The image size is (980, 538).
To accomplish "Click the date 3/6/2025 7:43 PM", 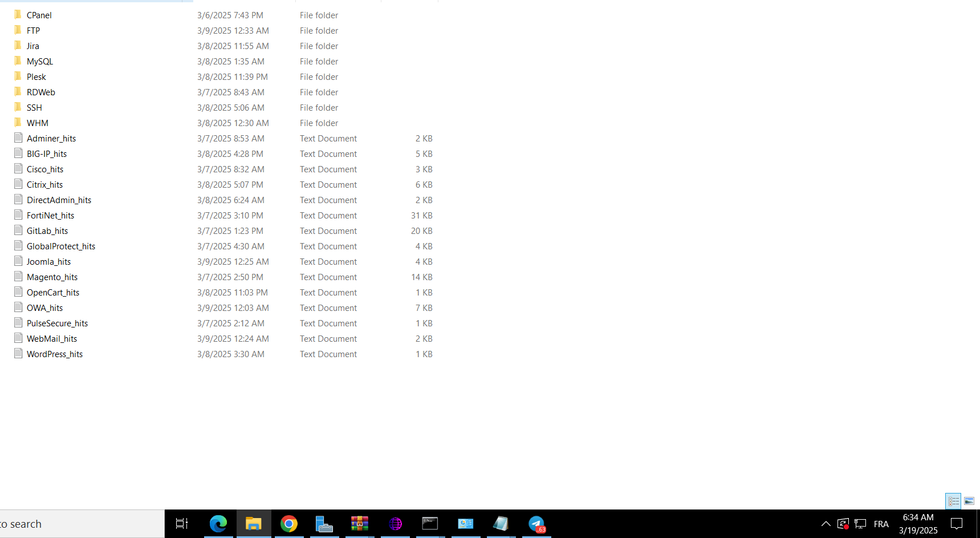I will [230, 15].
